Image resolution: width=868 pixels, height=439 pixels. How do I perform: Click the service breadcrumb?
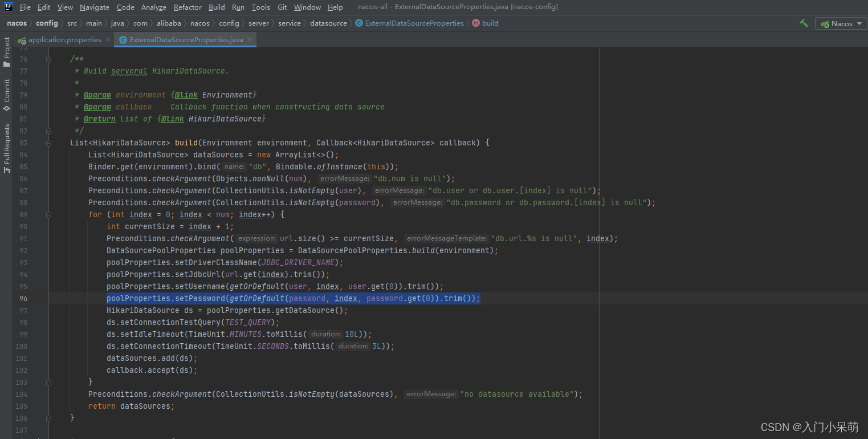tap(290, 23)
